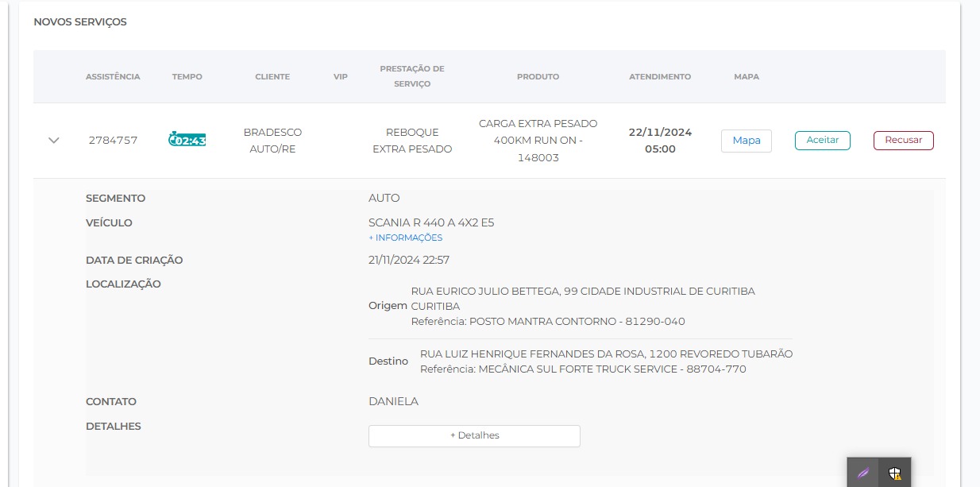Click the purple feather tray icon
This screenshot has width=980, height=487.
863,473
